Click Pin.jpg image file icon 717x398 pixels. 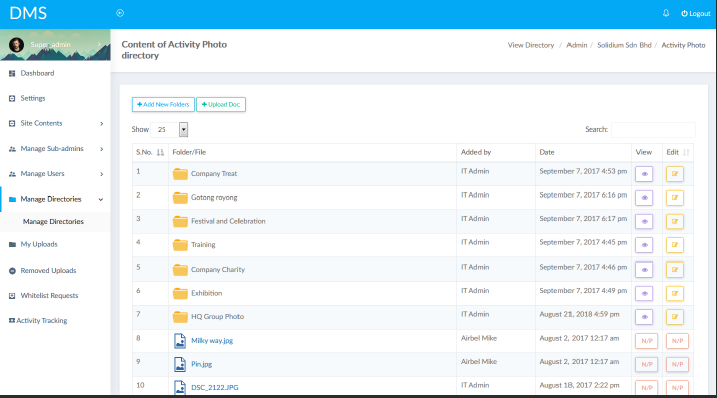pyautogui.click(x=180, y=365)
